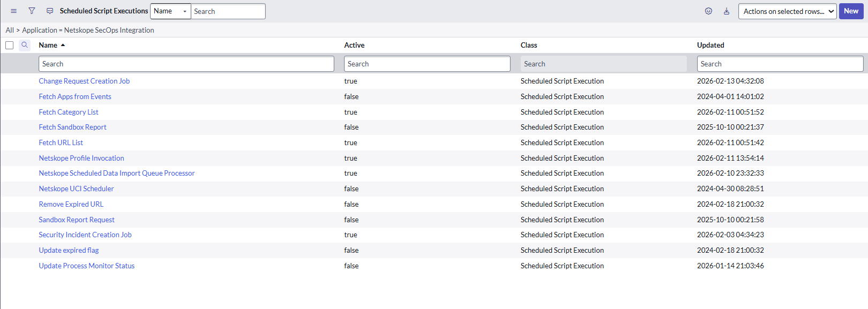Click the Active column search box
Screen dimensions: 868x309
427,64
